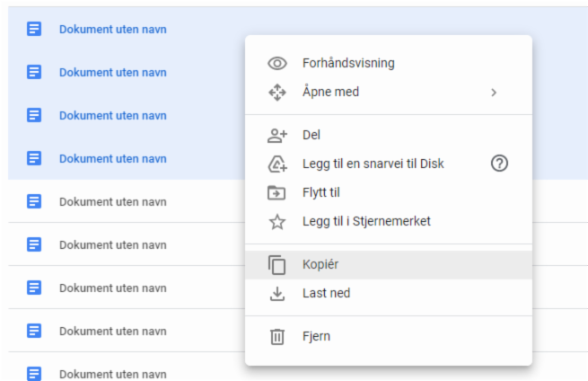This screenshot has height=381, width=588.
Task: Select the Legg til i Stjernemerket label
Action: tap(366, 221)
